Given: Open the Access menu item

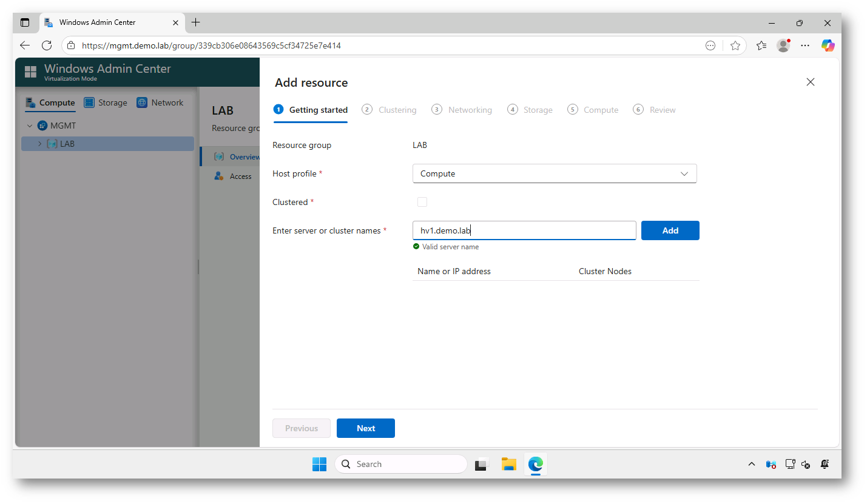Looking at the screenshot, I should (x=240, y=176).
